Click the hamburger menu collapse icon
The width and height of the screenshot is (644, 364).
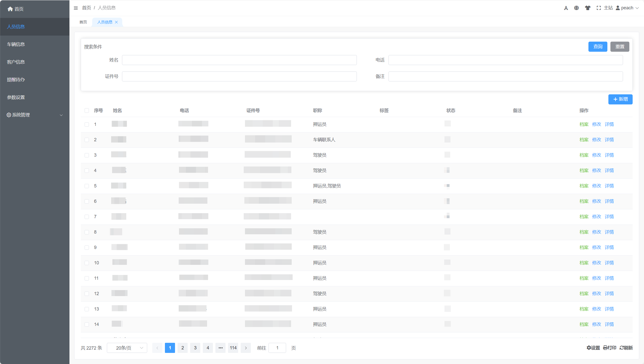coord(76,8)
